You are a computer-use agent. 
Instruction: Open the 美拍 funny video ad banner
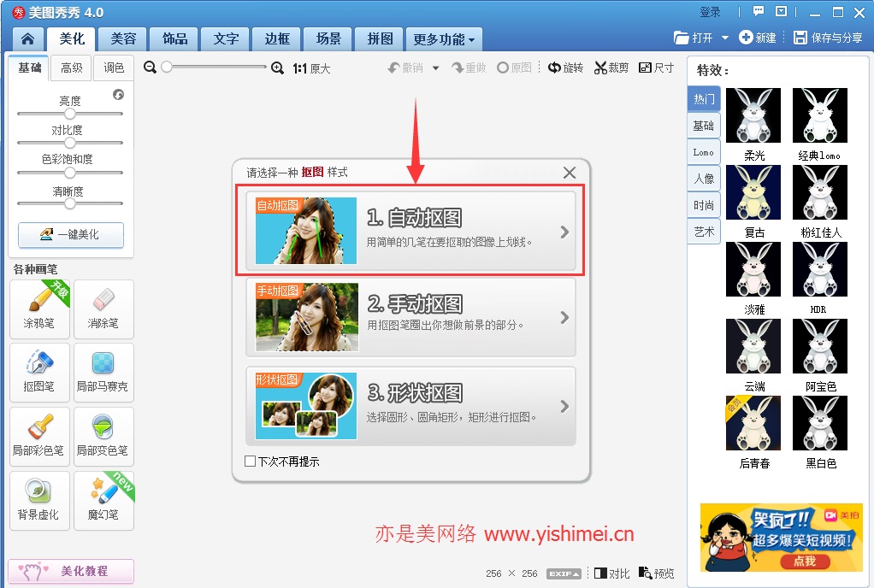(781, 538)
